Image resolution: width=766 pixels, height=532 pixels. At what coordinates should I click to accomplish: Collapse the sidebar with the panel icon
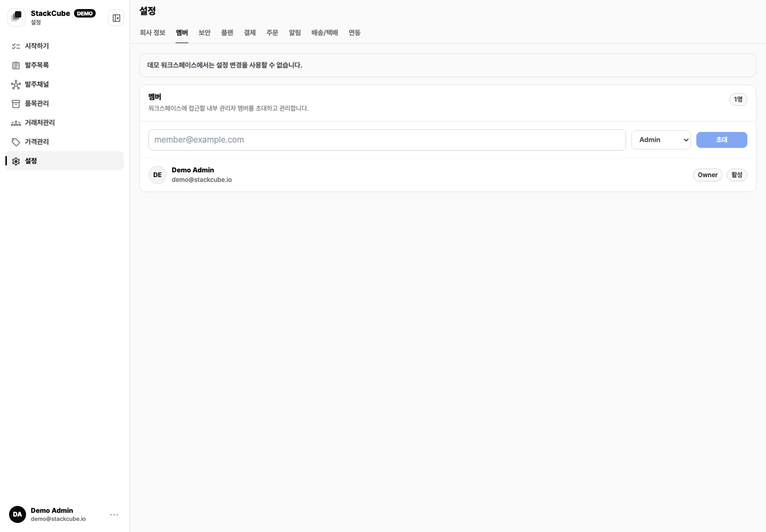pyautogui.click(x=116, y=18)
